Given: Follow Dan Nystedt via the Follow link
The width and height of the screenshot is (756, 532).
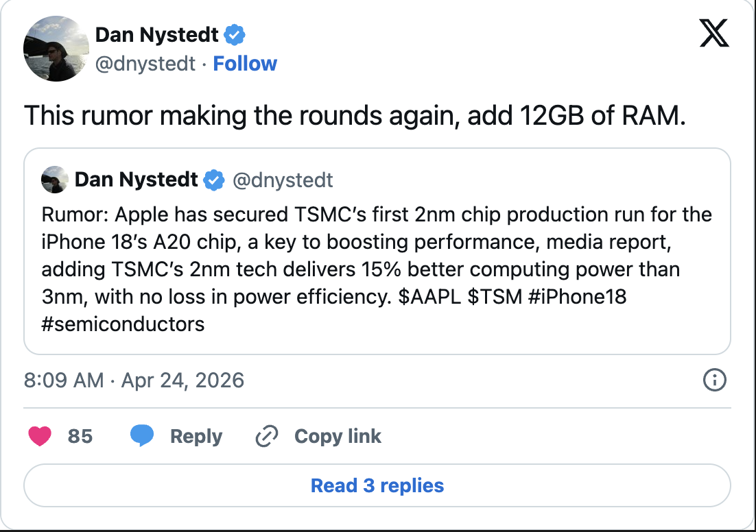Looking at the screenshot, I should [245, 64].
